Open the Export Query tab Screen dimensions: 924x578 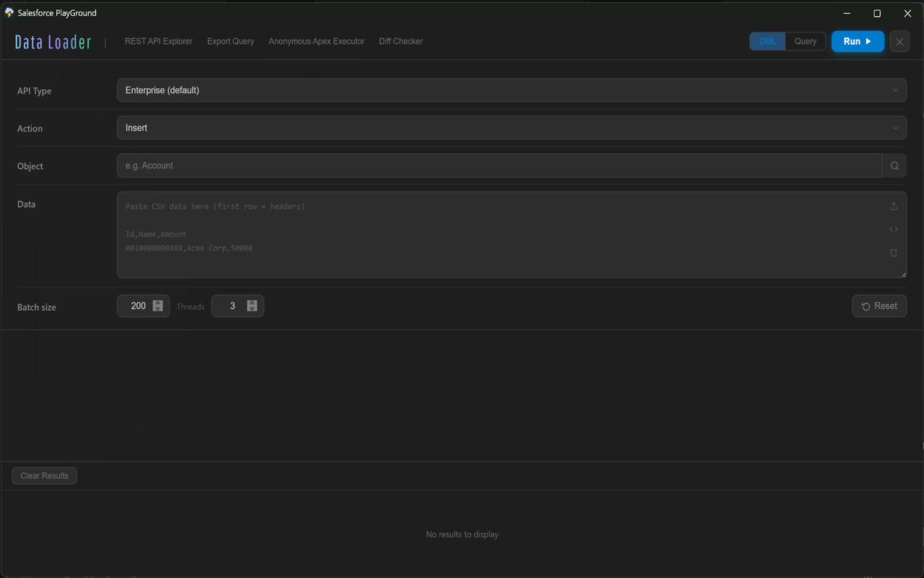230,41
